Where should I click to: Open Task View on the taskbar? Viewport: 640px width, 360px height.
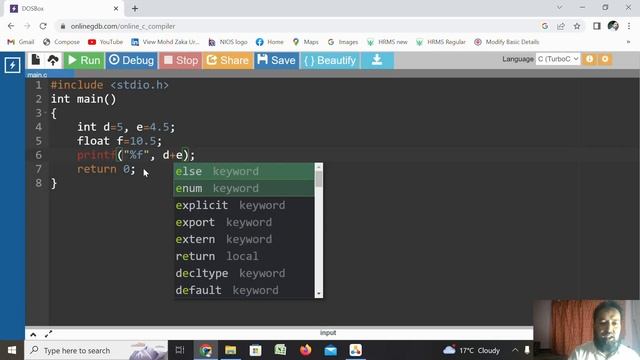click(180, 350)
